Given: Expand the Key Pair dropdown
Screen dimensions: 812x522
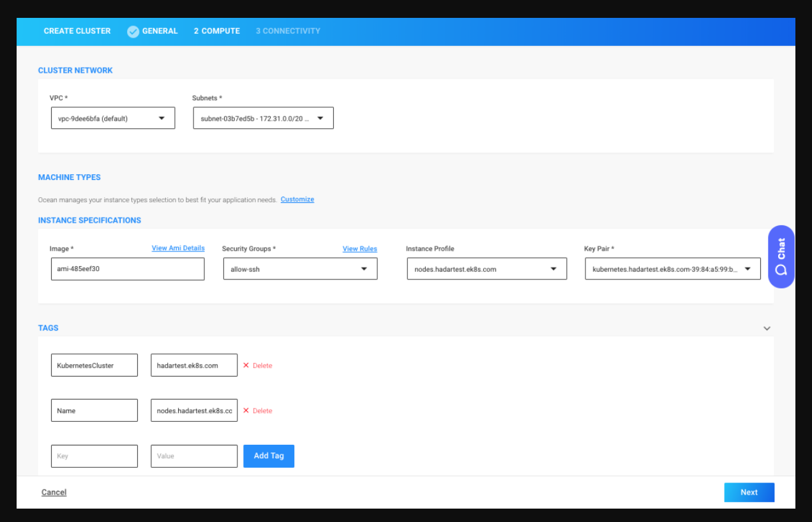Looking at the screenshot, I should 672,269.
